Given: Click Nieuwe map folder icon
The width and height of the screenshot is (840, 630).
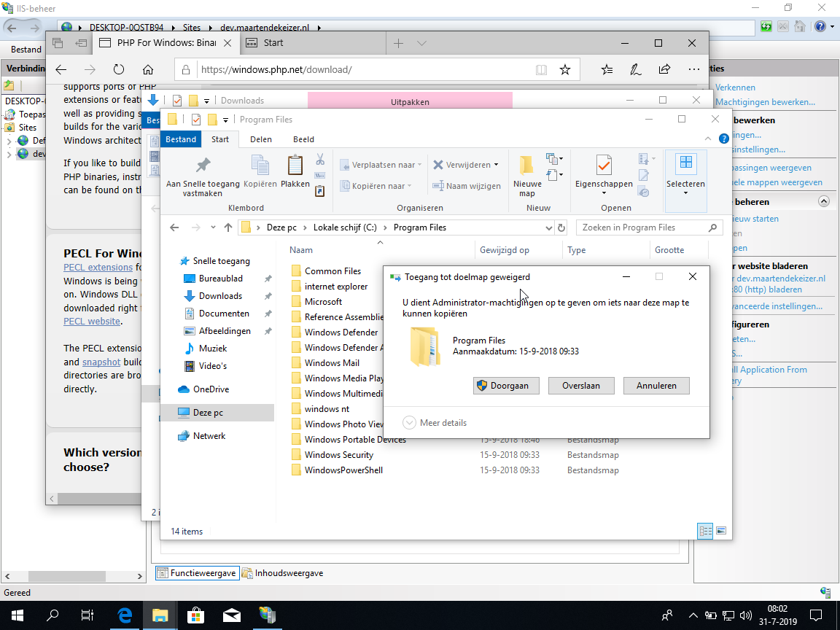Looking at the screenshot, I should point(527,165).
